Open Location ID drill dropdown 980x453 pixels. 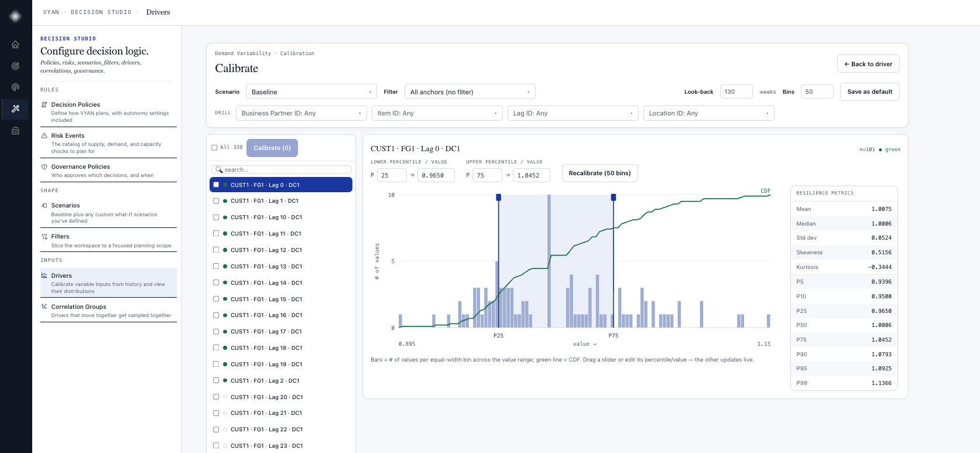pyautogui.click(x=708, y=113)
